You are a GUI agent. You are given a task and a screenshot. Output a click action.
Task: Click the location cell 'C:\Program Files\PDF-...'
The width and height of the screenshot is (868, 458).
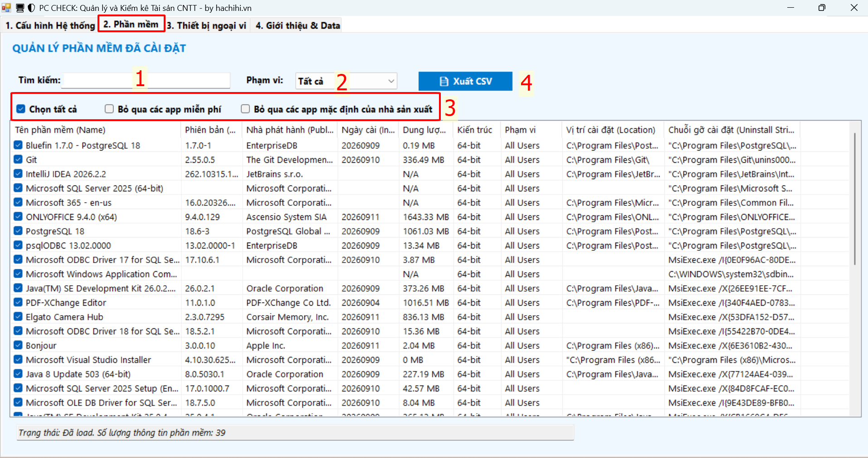[613, 302]
